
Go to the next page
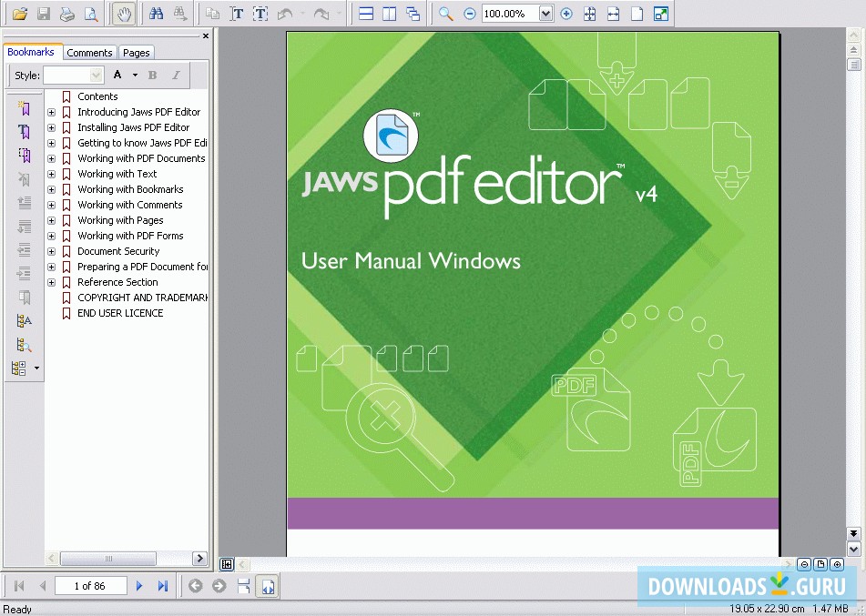coord(138,586)
